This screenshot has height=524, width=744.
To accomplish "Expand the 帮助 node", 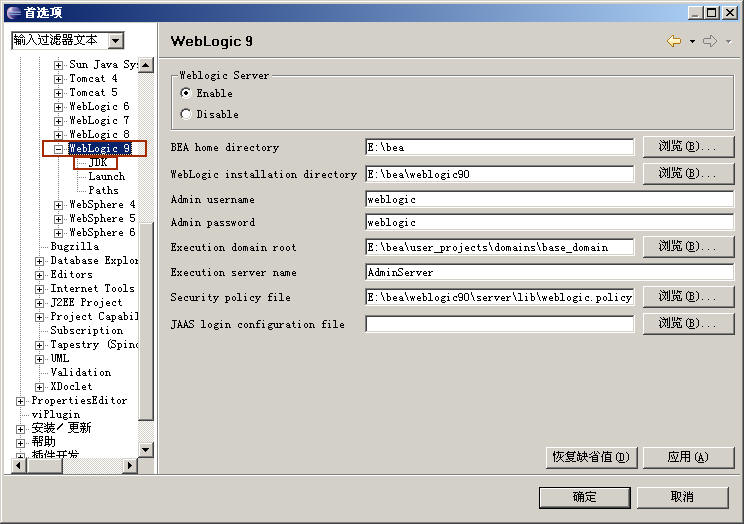I will (x=20, y=443).
